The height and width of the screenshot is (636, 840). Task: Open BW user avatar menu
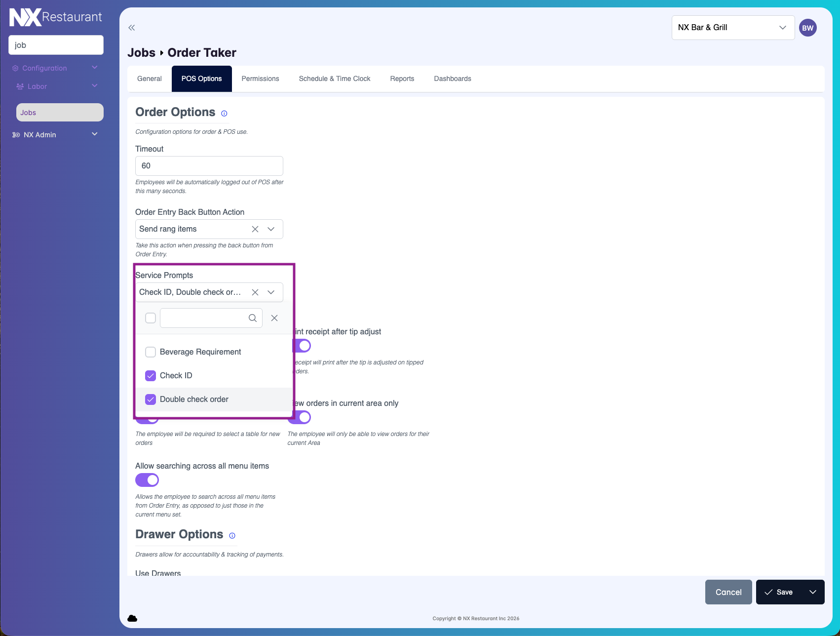807,28
